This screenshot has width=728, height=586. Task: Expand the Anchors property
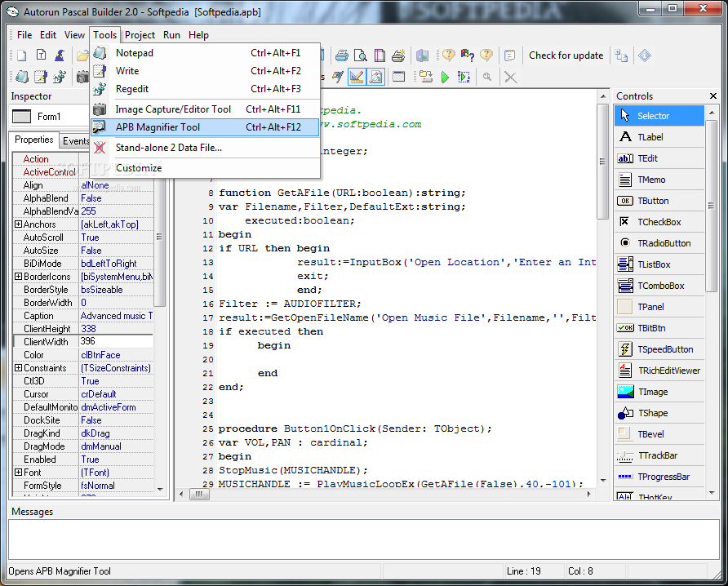(18, 224)
